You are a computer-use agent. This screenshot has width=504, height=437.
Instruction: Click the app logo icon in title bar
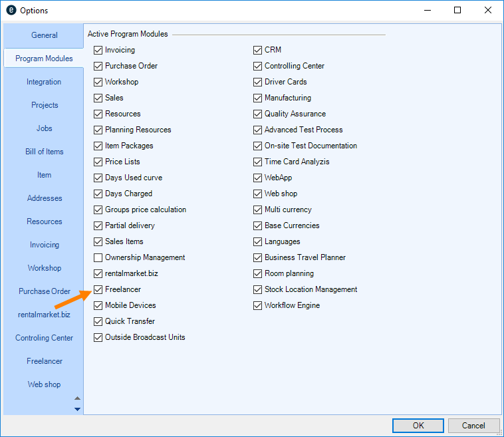(x=11, y=11)
